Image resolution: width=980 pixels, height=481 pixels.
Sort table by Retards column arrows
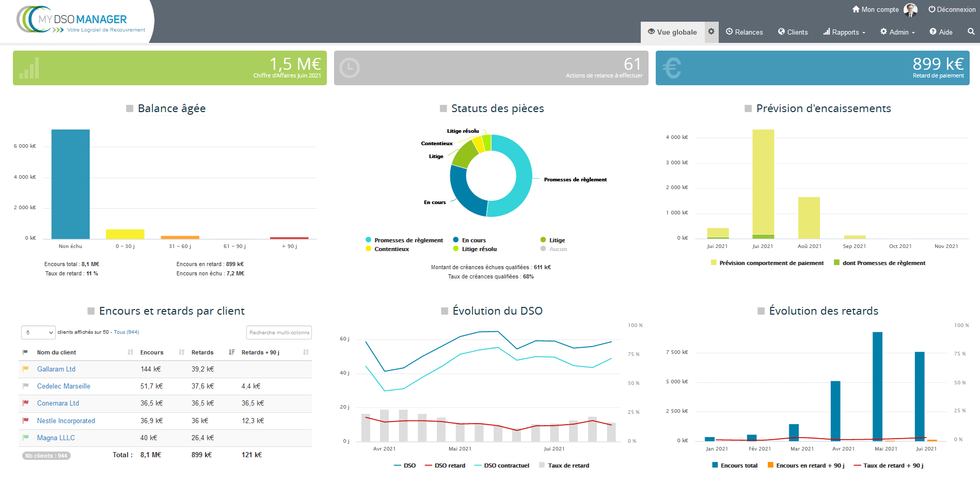tap(231, 352)
